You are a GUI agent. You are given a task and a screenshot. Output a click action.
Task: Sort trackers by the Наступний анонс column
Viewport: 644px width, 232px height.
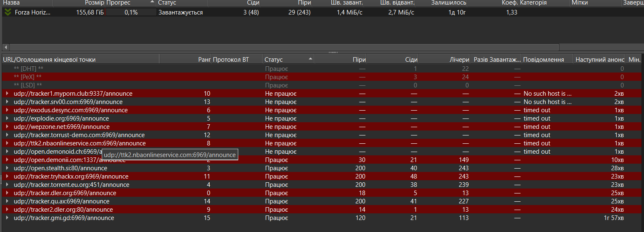coord(599,60)
